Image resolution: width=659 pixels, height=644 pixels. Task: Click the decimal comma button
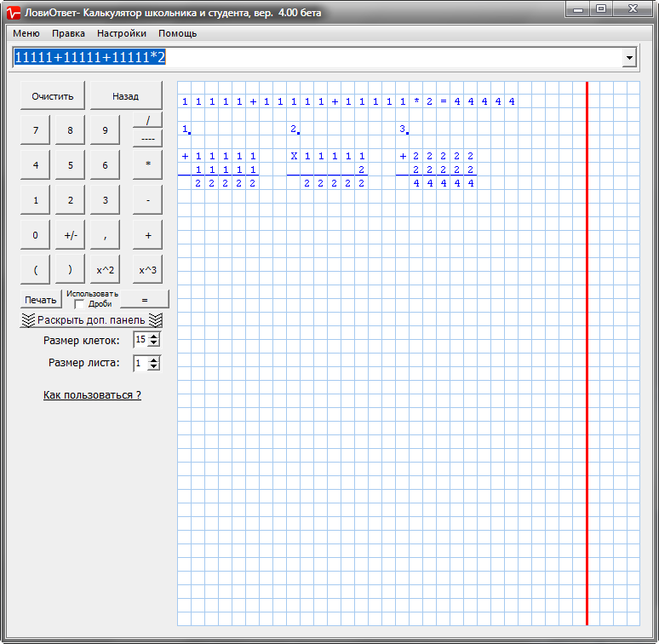105,235
